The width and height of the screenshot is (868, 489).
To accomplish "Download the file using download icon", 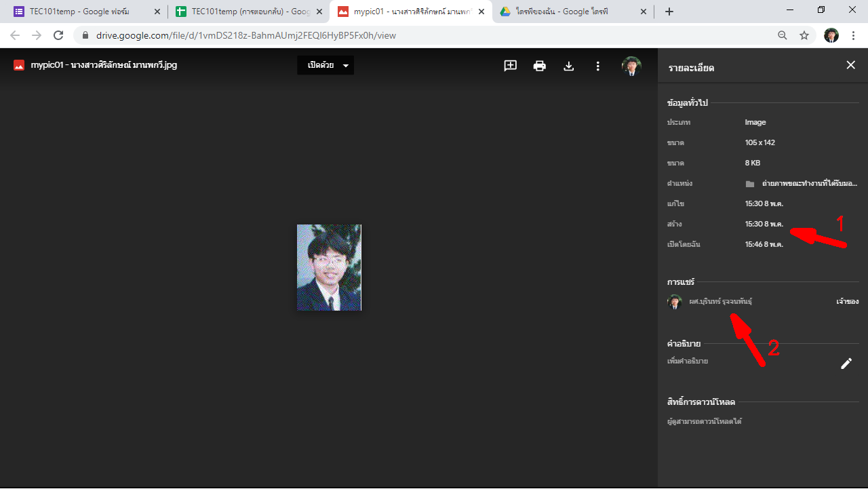I will point(569,66).
